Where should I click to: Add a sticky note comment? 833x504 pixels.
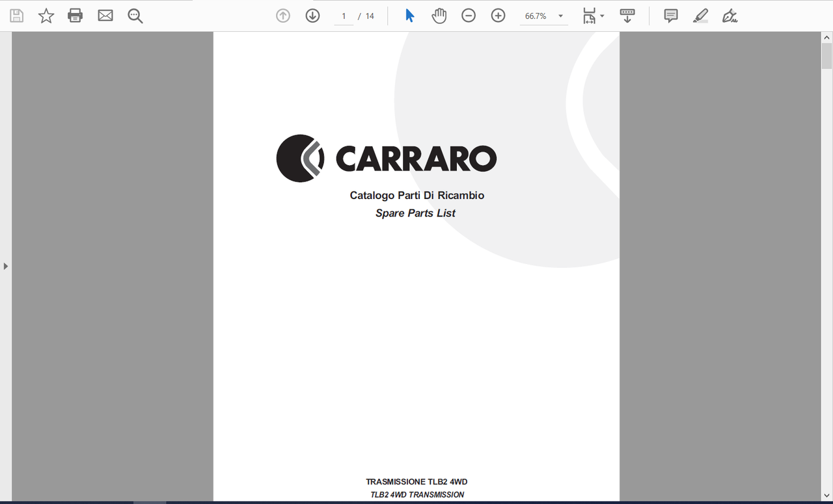671,16
